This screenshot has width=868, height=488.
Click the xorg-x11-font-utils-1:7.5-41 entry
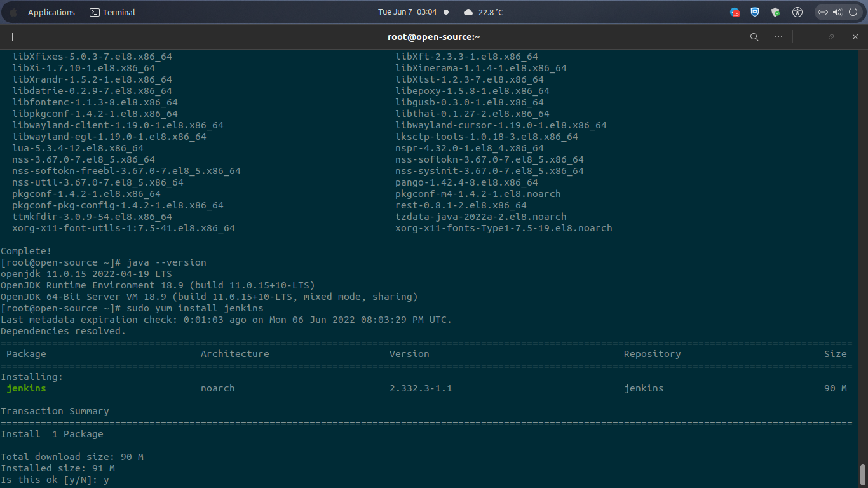[x=123, y=228]
